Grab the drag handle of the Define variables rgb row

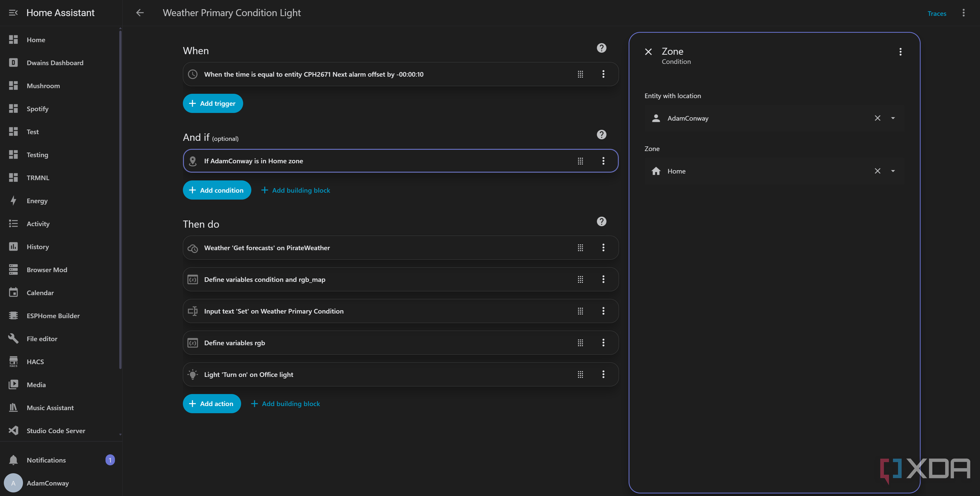coord(580,343)
